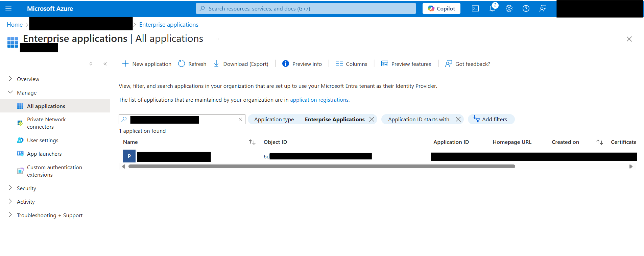Click the feedback icon in top bar

pos(543,8)
